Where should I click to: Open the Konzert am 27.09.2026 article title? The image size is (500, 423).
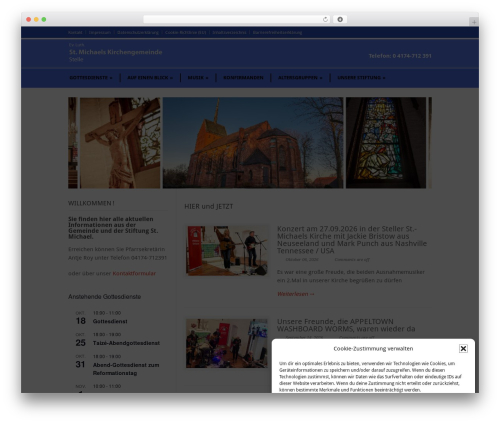click(x=352, y=240)
